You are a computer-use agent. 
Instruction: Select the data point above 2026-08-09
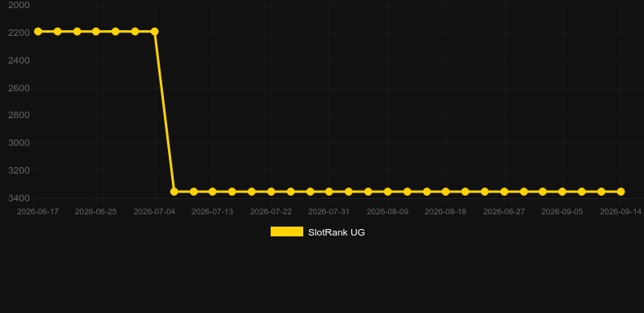(388, 192)
